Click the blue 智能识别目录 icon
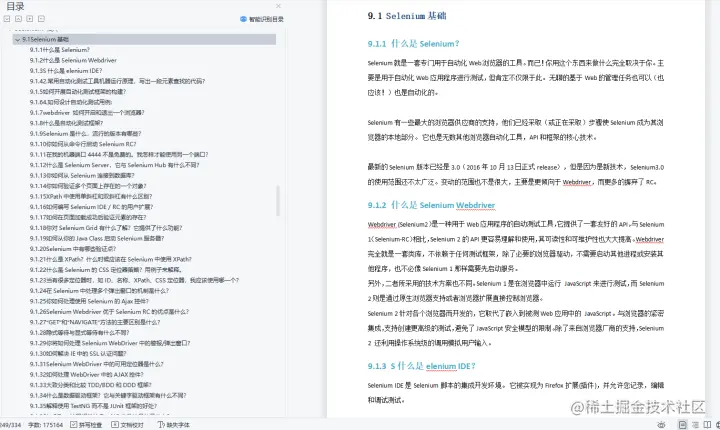720x430 pixels. coord(243,19)
